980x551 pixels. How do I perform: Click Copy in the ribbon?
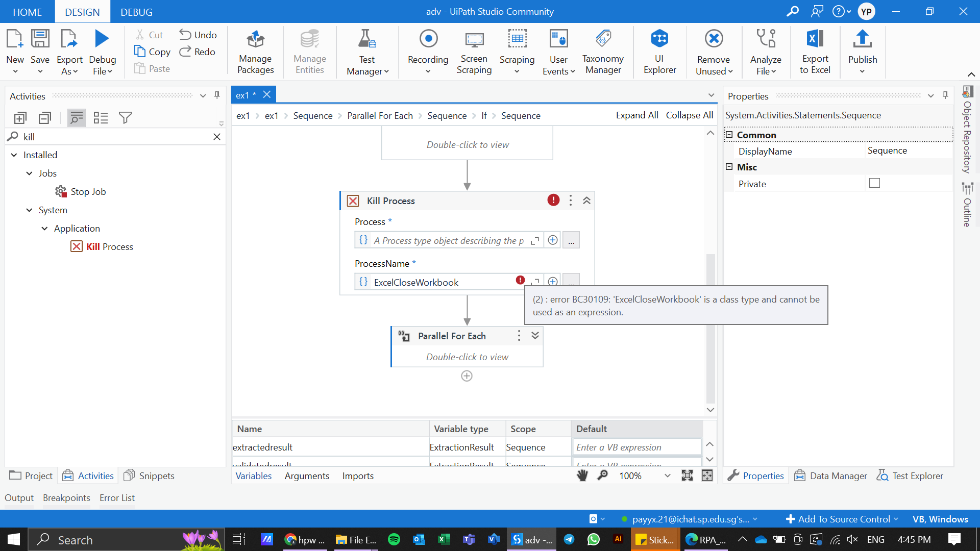[152, 52]
